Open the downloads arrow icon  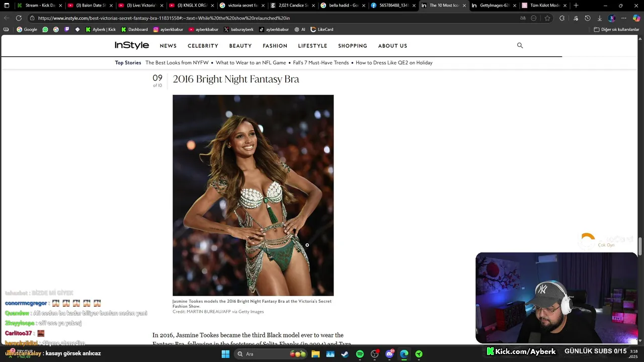click(599, 18)
